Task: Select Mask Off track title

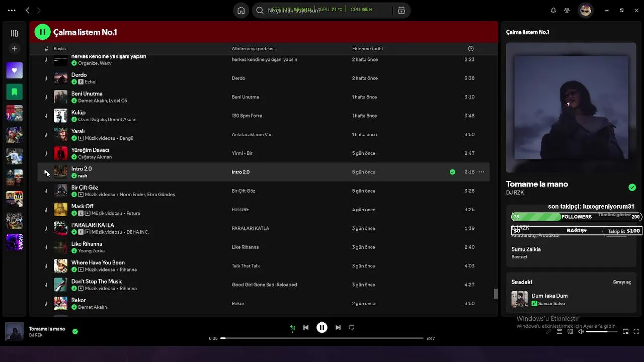Action: pos(82,206)
